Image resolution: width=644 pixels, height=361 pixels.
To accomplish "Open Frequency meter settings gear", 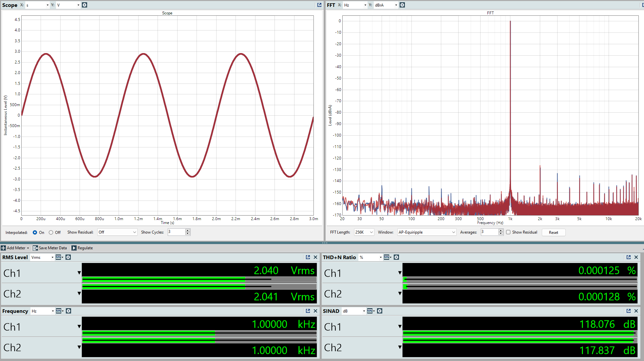I will pos(68,311).
